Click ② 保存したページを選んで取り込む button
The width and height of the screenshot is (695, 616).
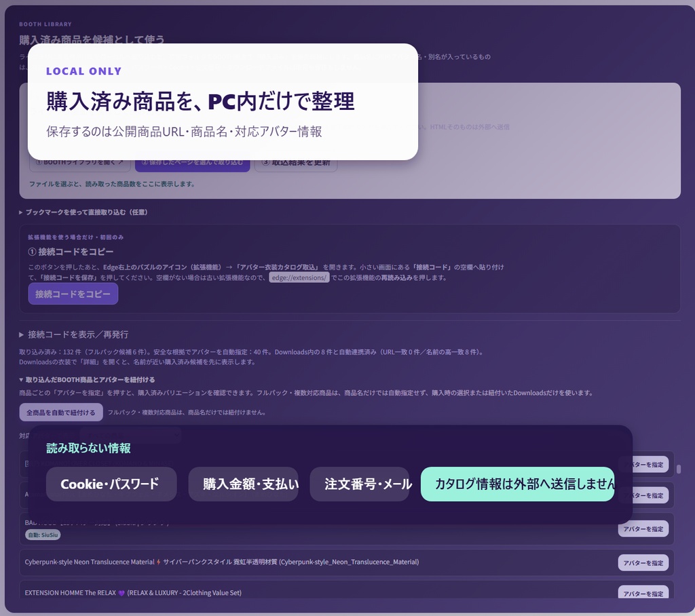click(192, 163)
